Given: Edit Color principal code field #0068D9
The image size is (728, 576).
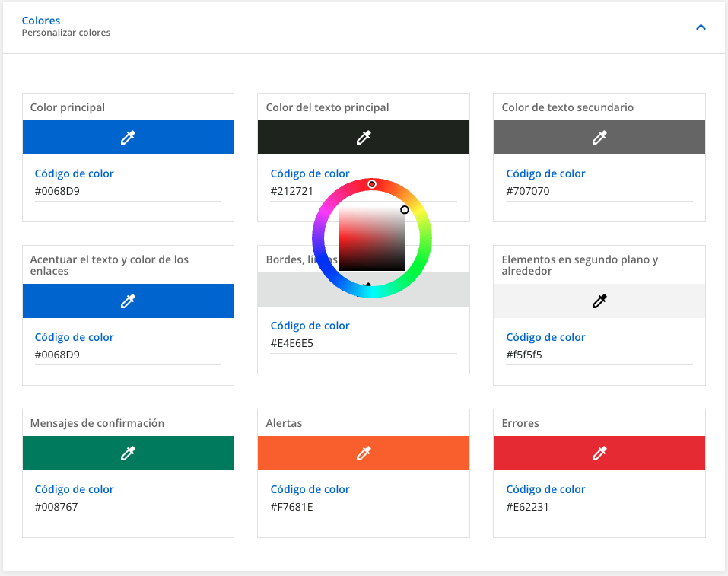Looking at the screenshot, I should tap(128, 192).
